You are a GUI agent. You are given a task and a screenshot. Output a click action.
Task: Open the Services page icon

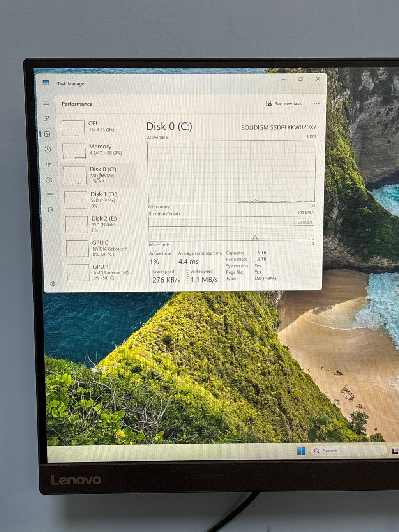pyautogui.click(x=50, y=210)
